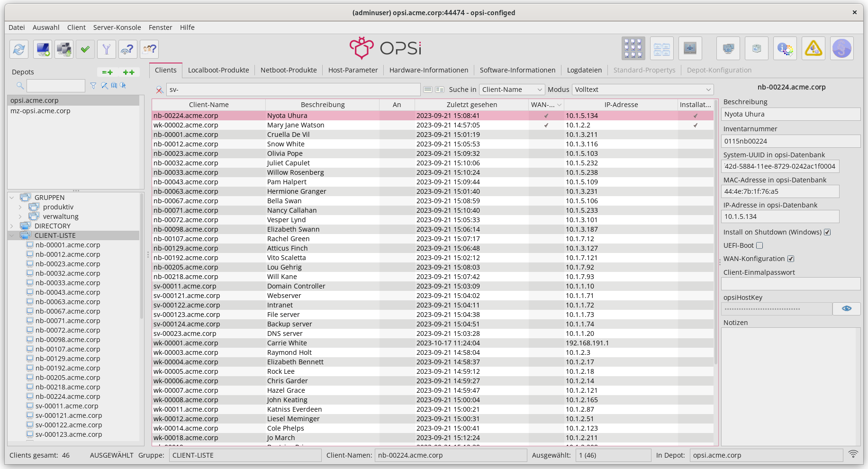The image size is (868, 469).
Task: Click the WAN column header dropdown arrow
Action: coord(559,105)
